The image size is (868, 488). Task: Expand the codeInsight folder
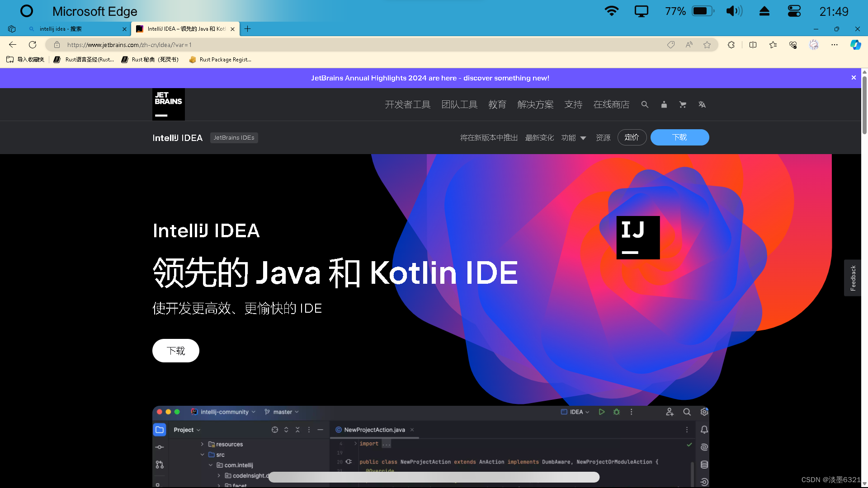219,475
